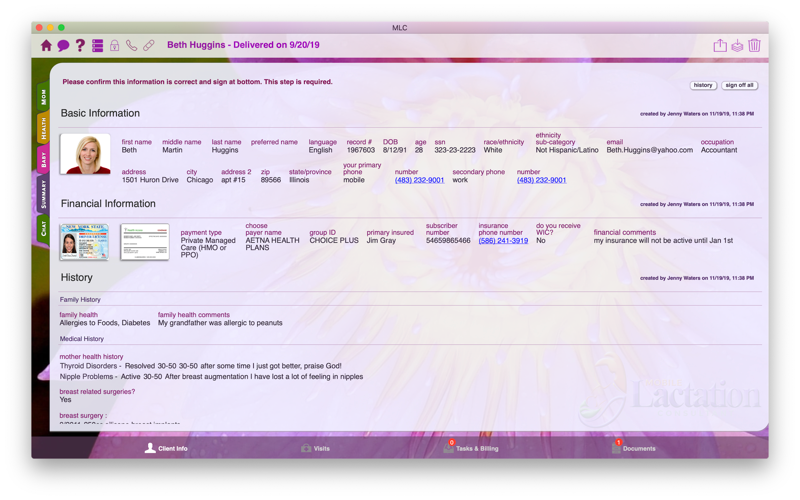The width and height of the screenshot is (800, 500).
Task: Click the record number 1967603
Action: tap(361, 150)
